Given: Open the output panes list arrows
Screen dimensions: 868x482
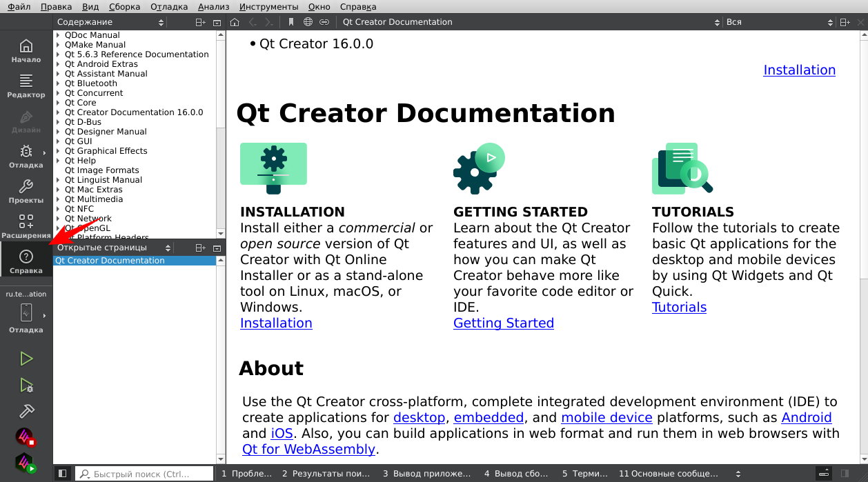Looking at the screenshot, I should (739, 474).
